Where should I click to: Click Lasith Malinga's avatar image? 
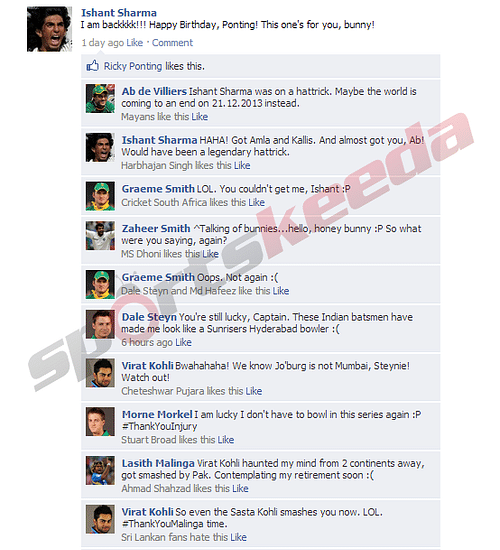tap(100, 470)
